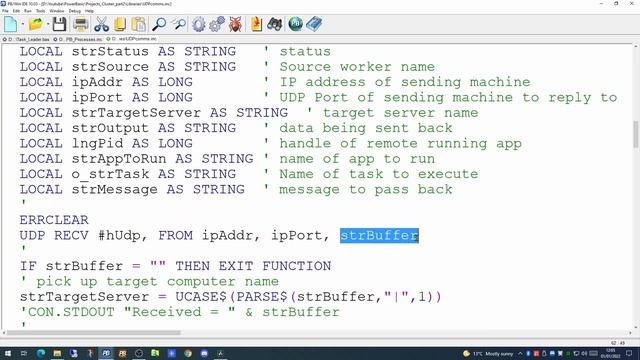Open the Debug menu

(x=75, y=11)
